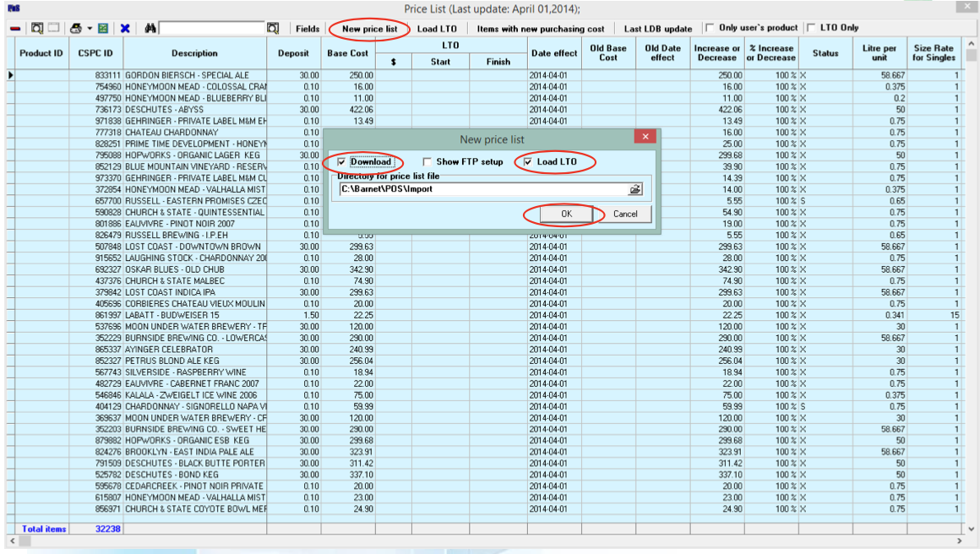
Task: Click Load LTO in the toolbar
Action: click(x=437, y=29)
